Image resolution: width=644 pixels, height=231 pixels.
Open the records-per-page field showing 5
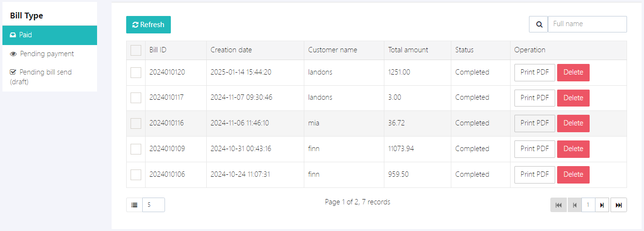(153, 205)
